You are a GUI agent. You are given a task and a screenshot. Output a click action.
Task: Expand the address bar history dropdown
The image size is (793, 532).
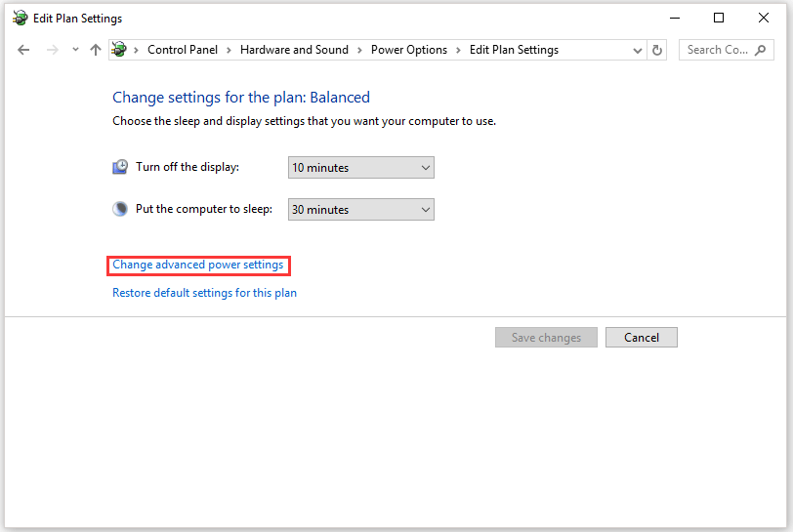[638, 51]
